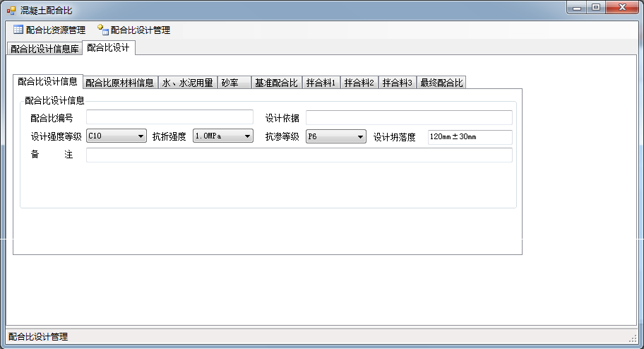
Task: Switch to 配合比设计信息库 tab
Action: point(43,49)
